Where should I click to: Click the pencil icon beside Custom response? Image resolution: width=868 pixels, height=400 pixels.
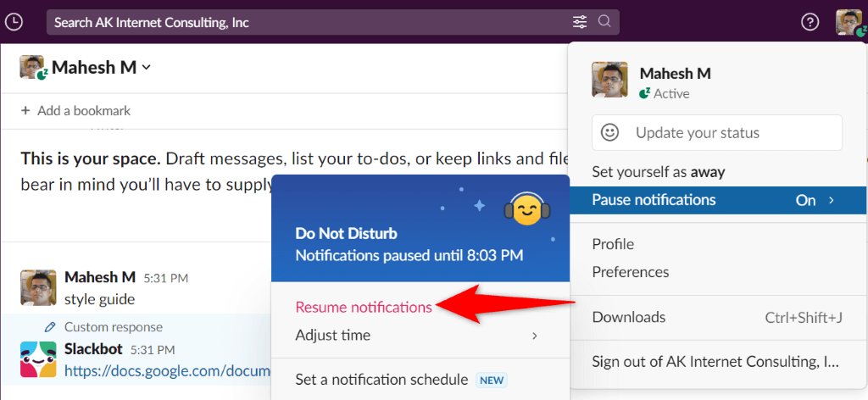click(50, 326)
